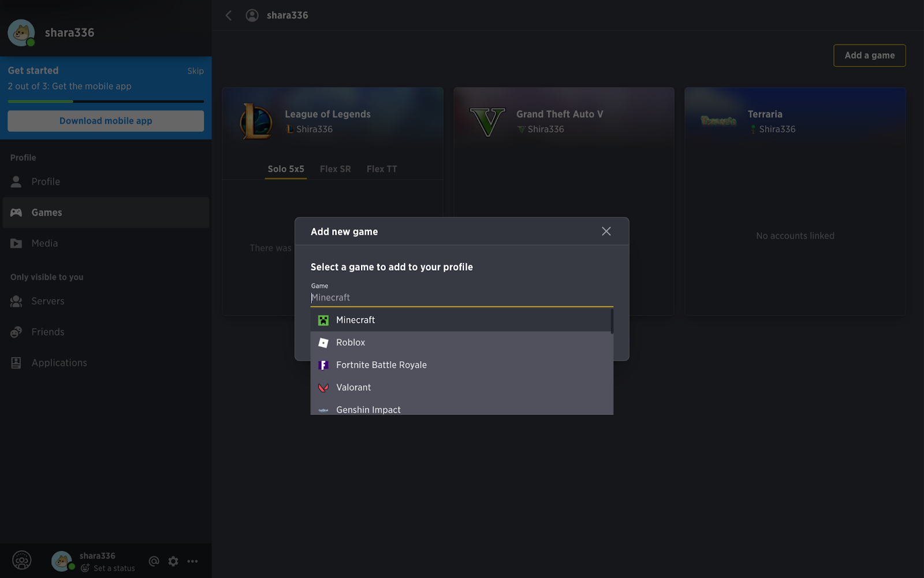Open the Profile person icon
Screen dimensions: 924x578
16,181
